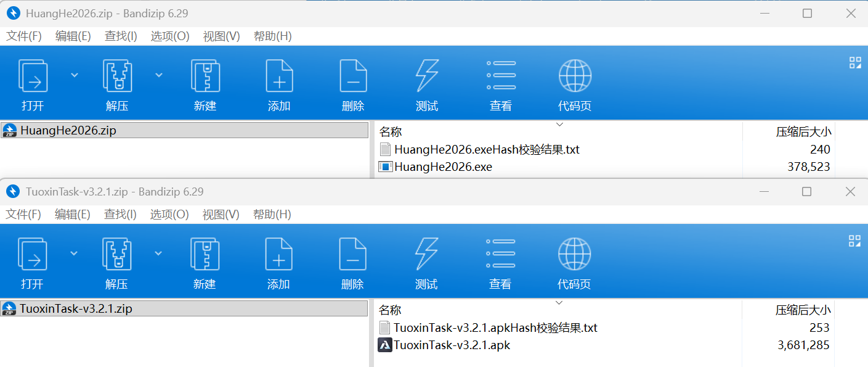Click size value 3,681,285
Image resolution: width=868 pixels, height=367 pixels.
coord(803,345)
